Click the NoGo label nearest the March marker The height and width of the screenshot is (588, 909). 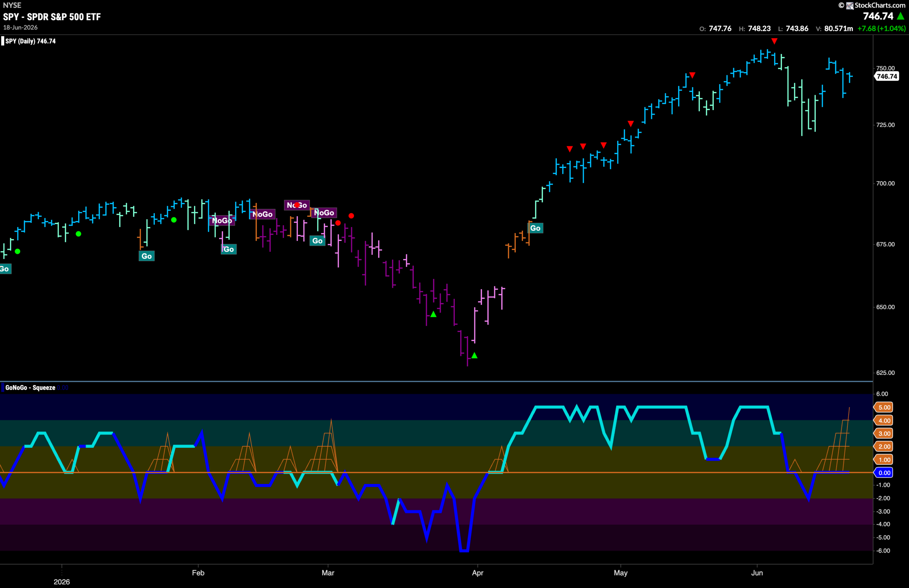tap(324, 213)
